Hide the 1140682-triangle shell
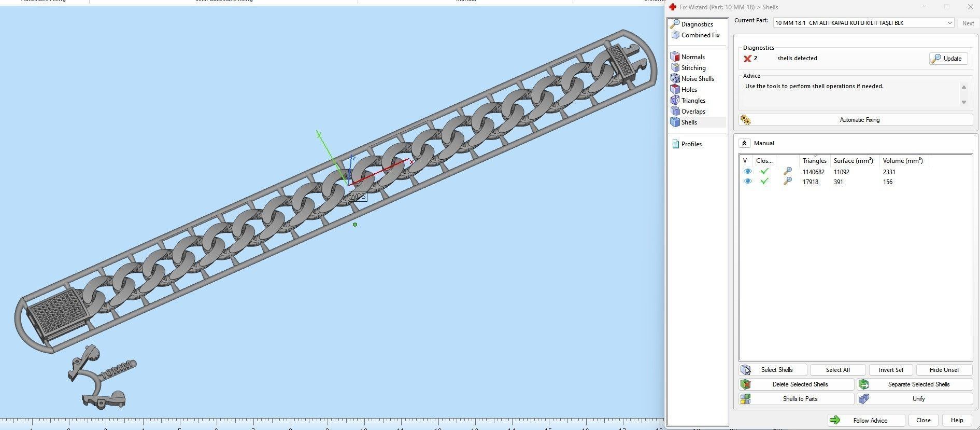Viewport: 980px width, 430px height. click(x=747, y=171)
